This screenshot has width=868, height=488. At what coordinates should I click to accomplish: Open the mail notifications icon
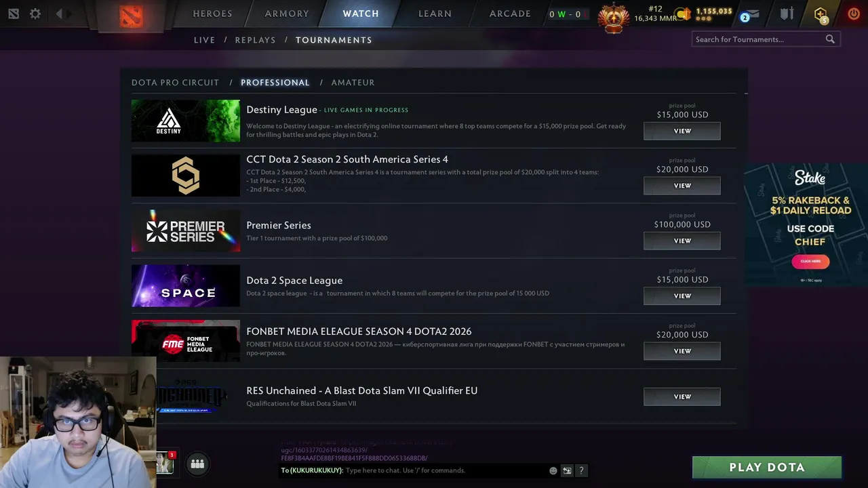pyautogui.click(x=753, y=14)
